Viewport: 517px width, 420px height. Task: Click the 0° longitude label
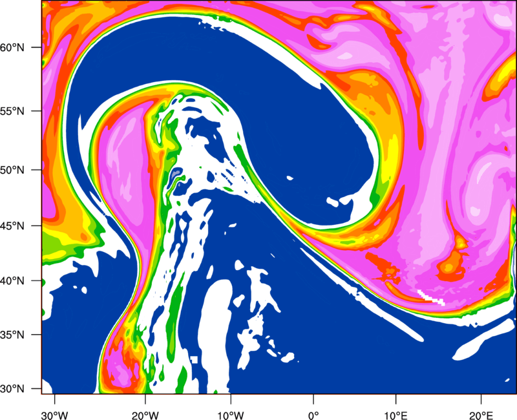tap(313, 415)
